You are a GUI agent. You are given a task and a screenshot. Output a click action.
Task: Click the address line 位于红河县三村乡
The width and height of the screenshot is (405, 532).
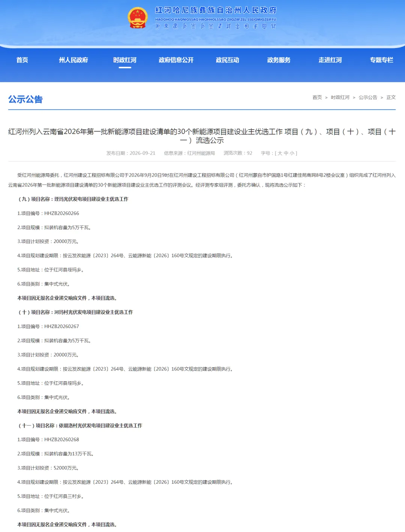click(51, 496)
